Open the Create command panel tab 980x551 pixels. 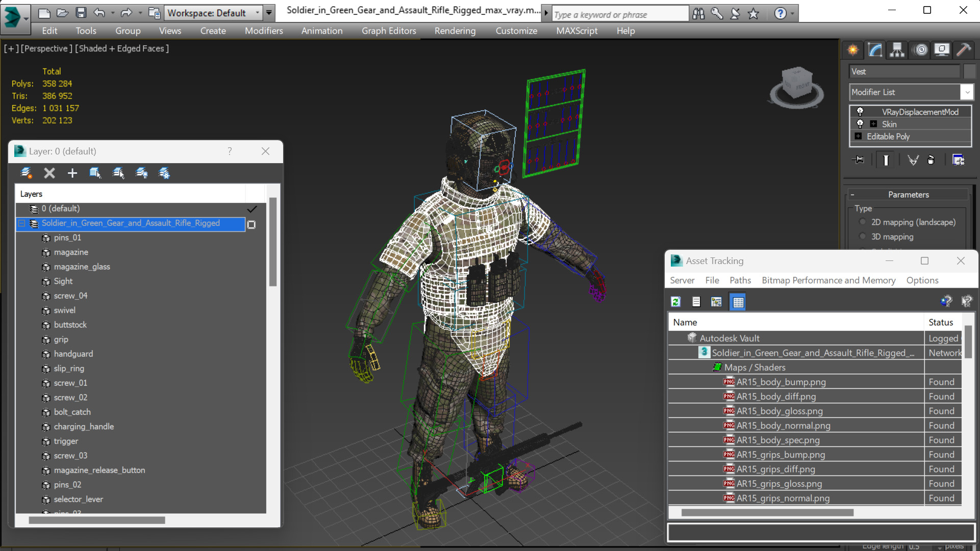coord(853,50)
